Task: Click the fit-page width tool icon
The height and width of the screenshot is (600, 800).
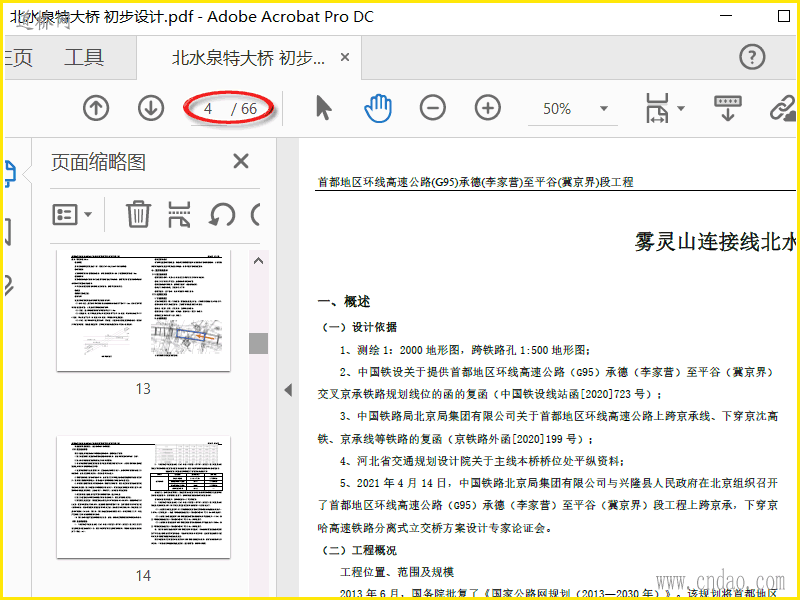Action: (657, 108)
